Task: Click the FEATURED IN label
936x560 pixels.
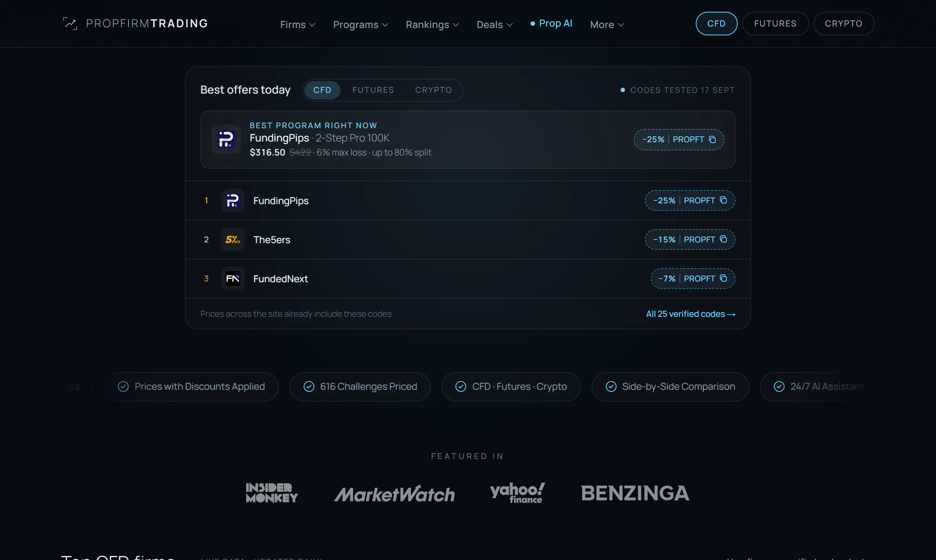Action: tap(468, 456)
